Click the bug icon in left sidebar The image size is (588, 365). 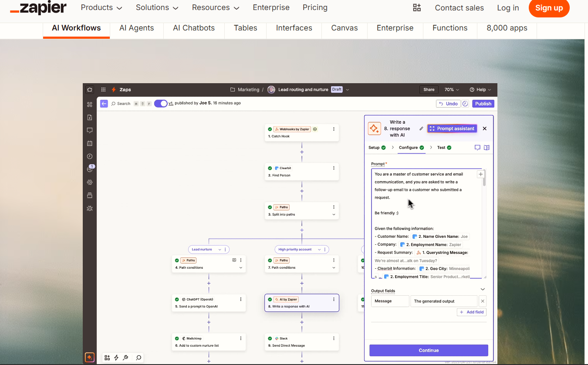pyautogui.click(x=90, y=208)
